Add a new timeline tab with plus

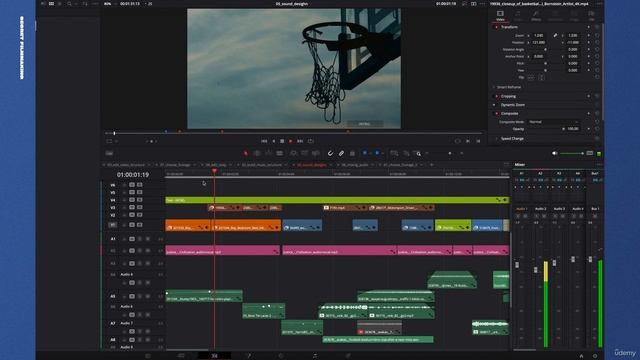coord(431,165)
